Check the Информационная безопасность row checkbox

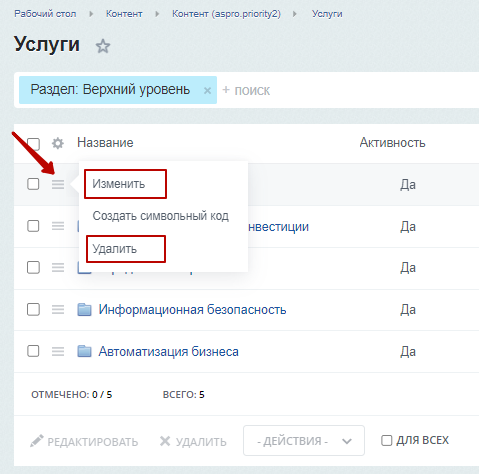[x=33, y=309]
